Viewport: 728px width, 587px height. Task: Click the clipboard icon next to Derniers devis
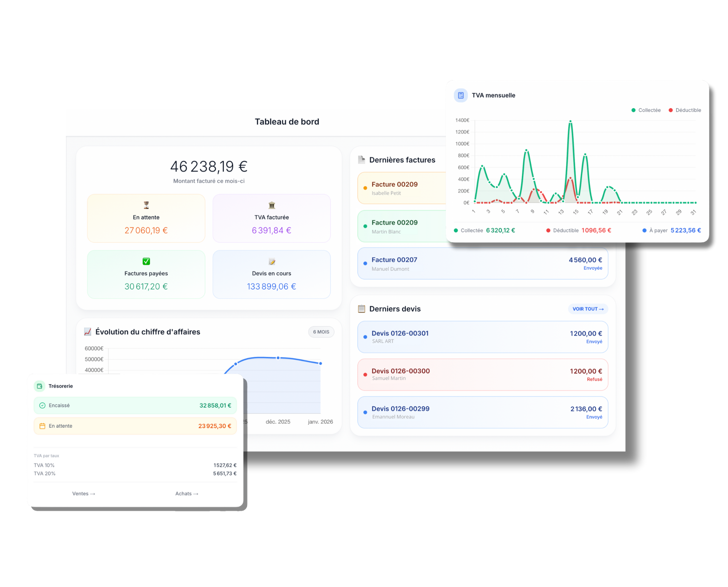[x=362, y=309]
